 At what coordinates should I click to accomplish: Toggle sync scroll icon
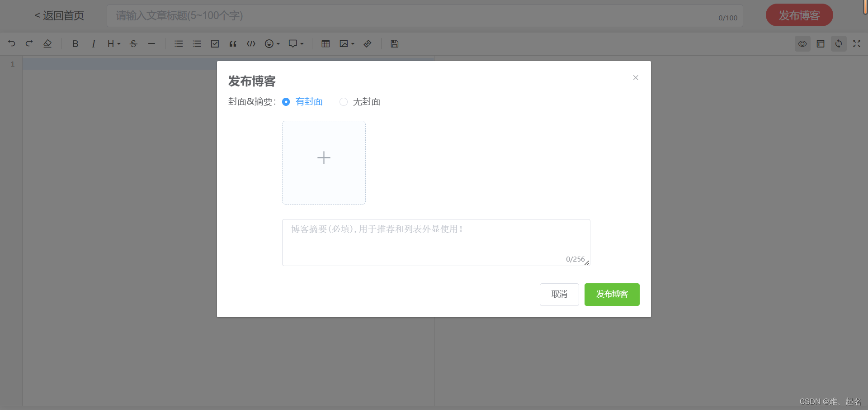point(839,44)
